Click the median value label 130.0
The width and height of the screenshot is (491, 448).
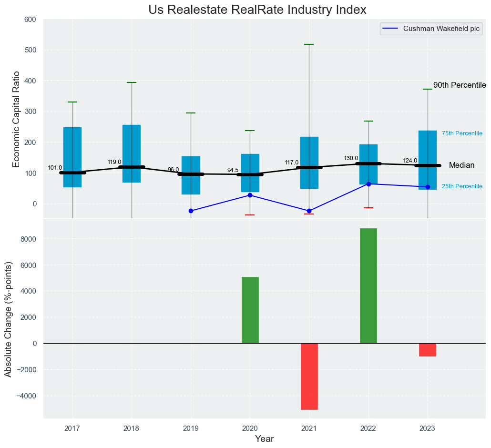[x=351, y=158]
